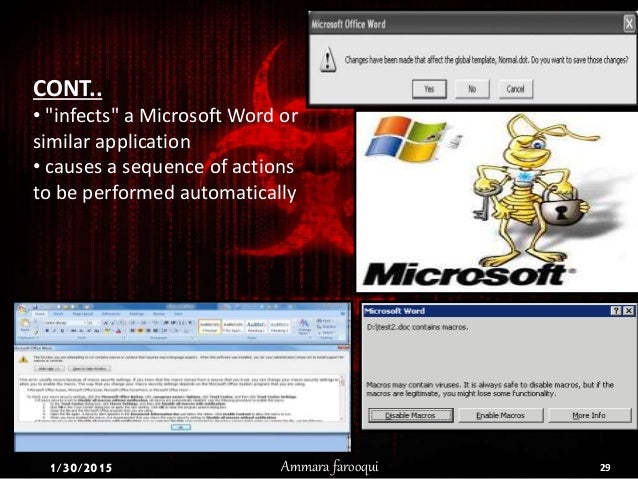Click Enable Macros button

tap(500, 415)
